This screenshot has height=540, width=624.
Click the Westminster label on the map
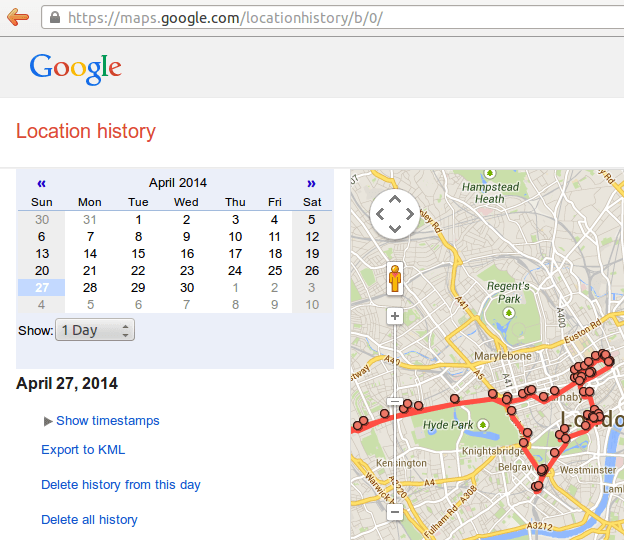coord(588,470)
